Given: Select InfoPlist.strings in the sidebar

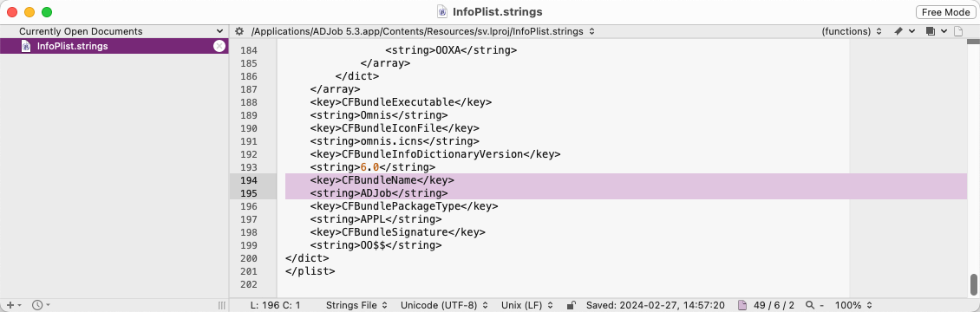Looking at the screenshot, I should (114, 46).
